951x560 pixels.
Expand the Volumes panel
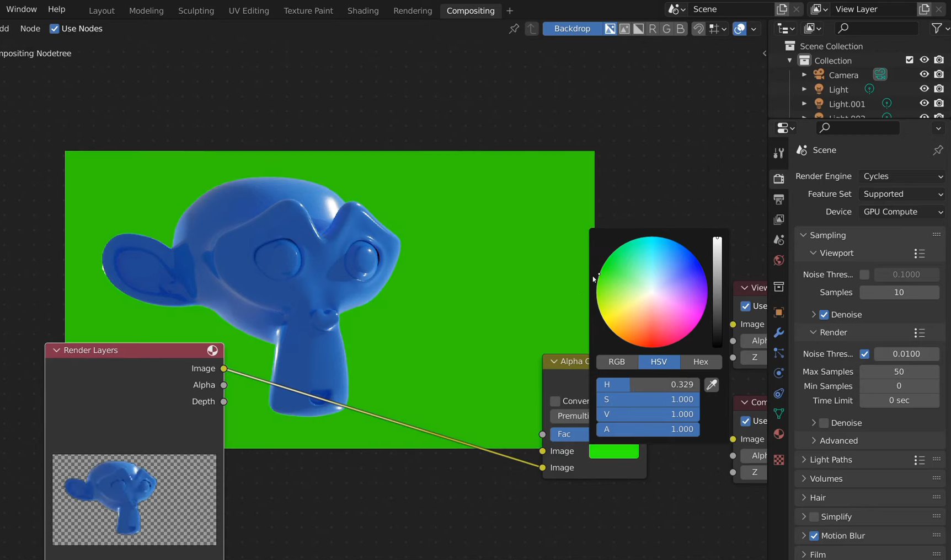click(826, 478)
